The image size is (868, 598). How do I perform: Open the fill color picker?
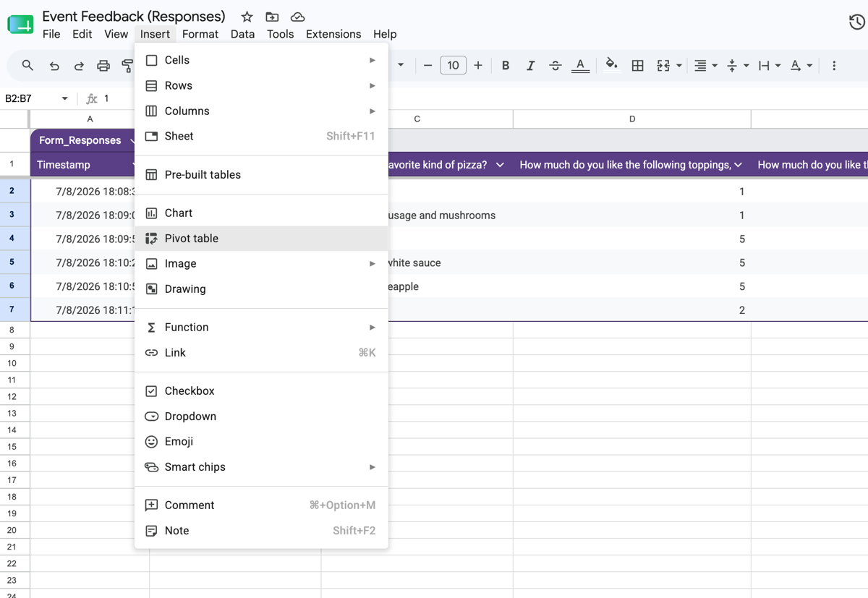coord(611,65)
